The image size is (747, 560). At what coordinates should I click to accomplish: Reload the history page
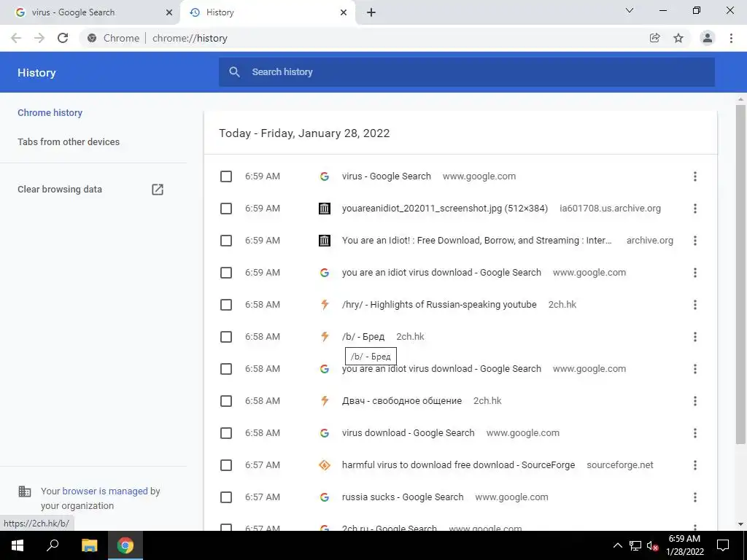click(63, 38)
